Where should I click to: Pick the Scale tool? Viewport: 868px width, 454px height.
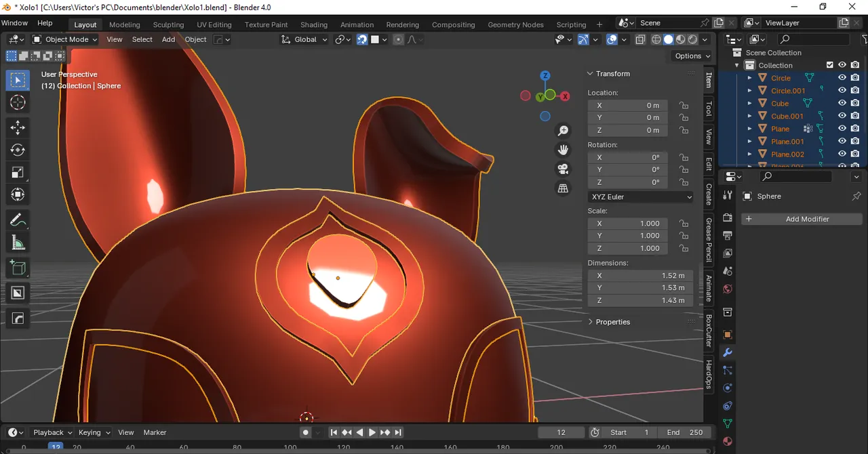click(18, 173)
